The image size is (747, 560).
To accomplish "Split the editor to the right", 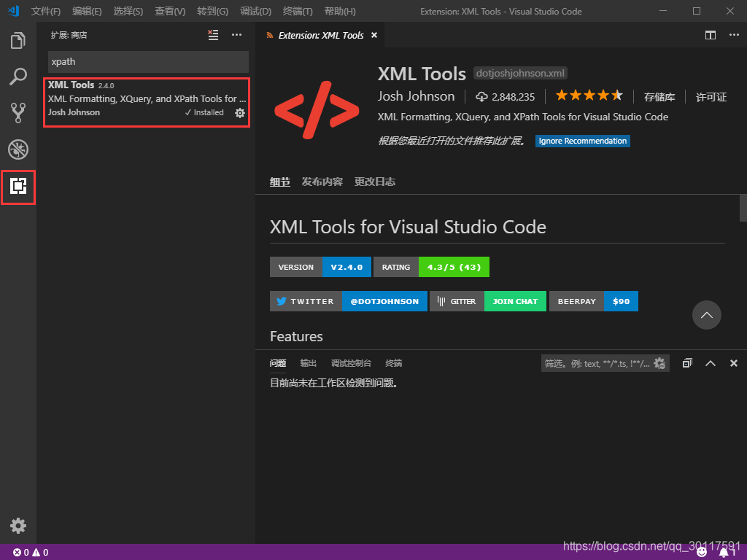I will click(711, 35).
